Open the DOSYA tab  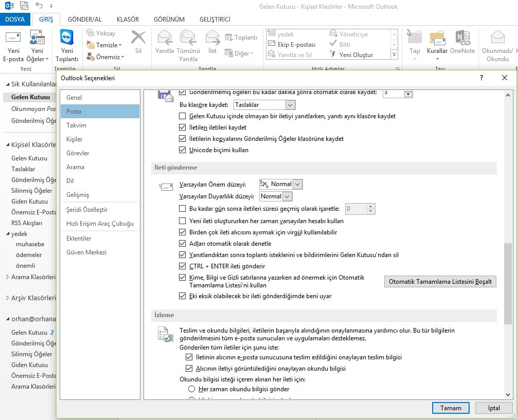pos(15,19)
